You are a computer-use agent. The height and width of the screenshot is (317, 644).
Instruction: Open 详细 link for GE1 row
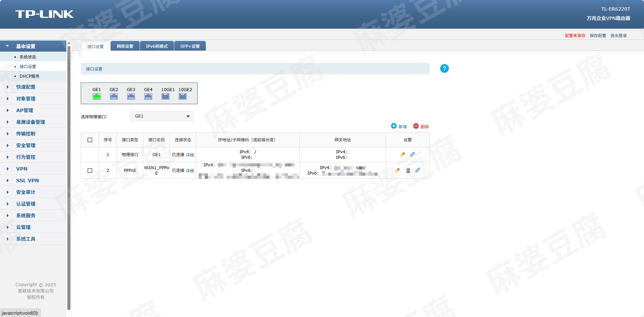pos(190,155)
